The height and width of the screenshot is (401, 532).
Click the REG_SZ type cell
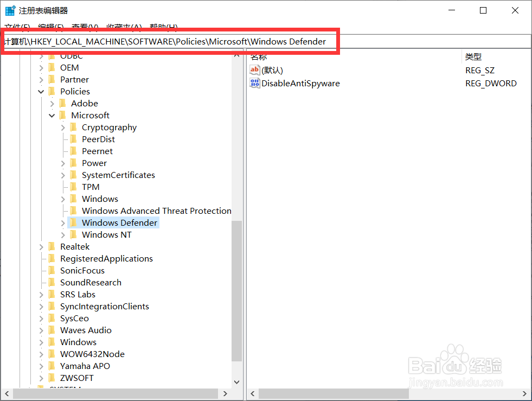480,71
